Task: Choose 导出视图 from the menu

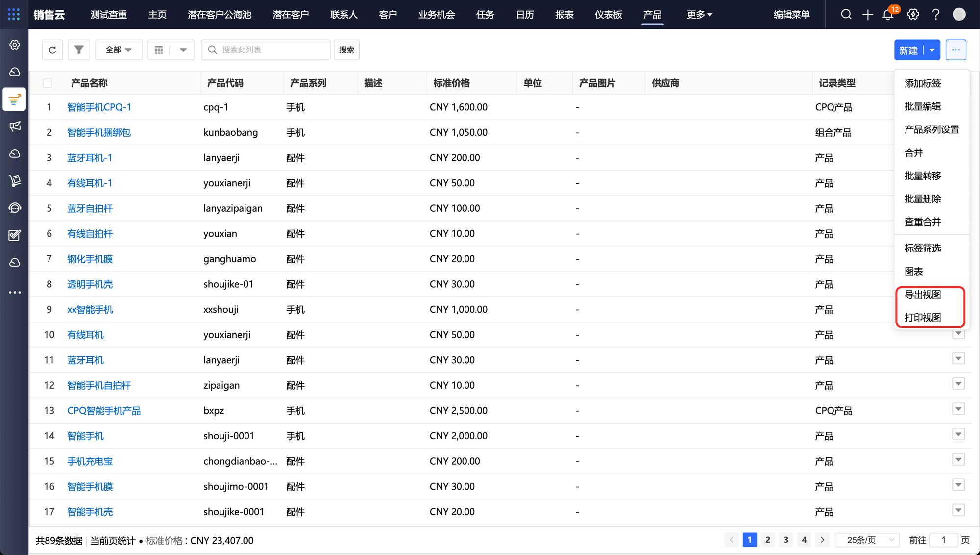Action: click(923, 295)
